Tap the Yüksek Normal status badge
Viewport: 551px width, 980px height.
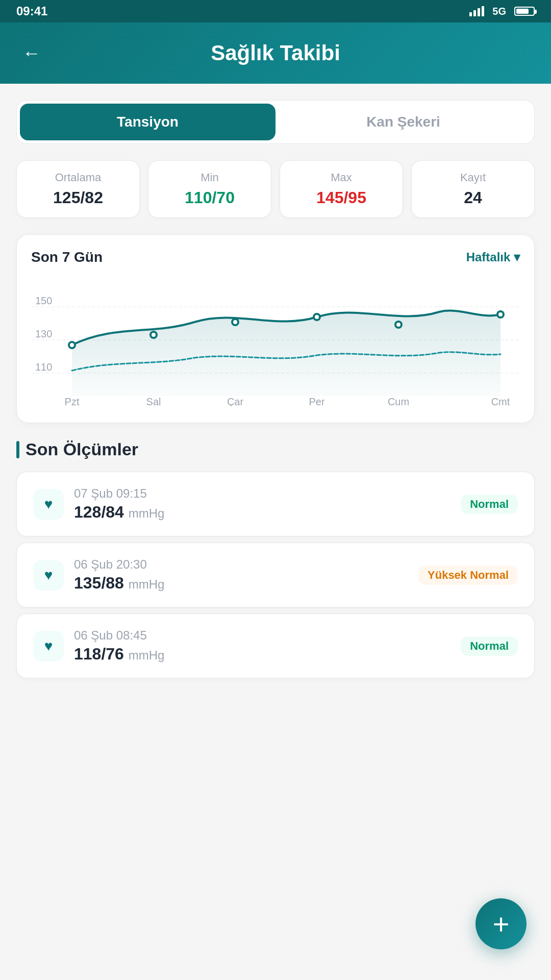(x=468, y=575)
